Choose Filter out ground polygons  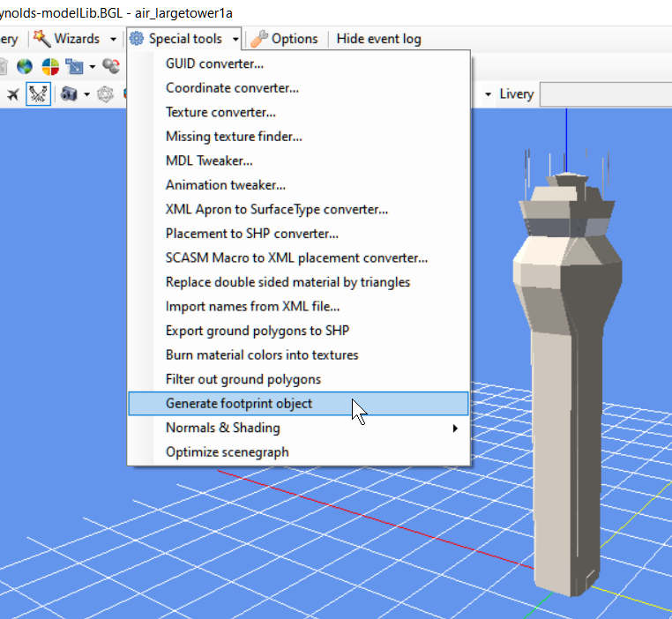click(x=243, y=379)
